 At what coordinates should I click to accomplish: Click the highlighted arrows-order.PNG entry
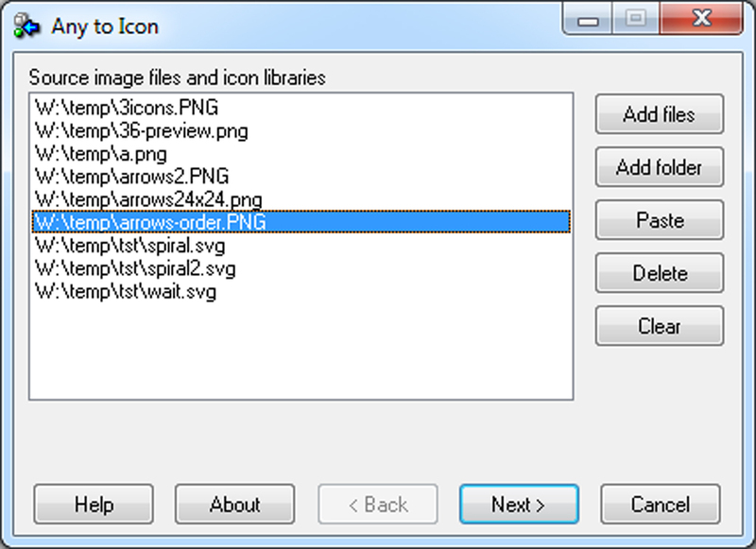pyautogui.click(x=301, y=222)
